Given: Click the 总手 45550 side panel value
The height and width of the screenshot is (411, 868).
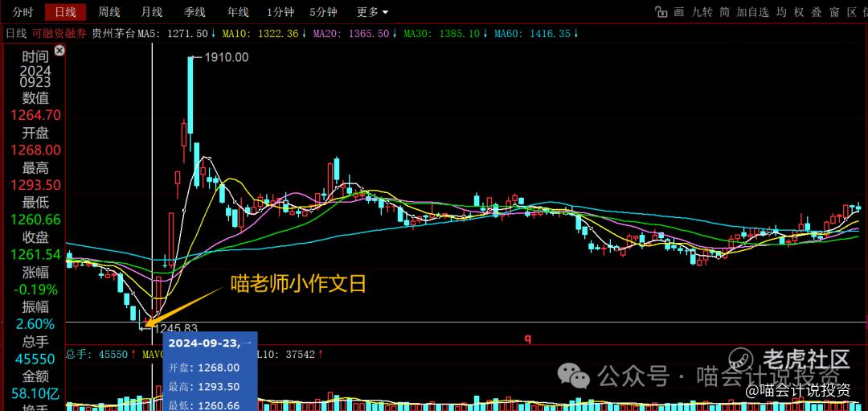Looking at the screenshot, I should coord(35,359).
